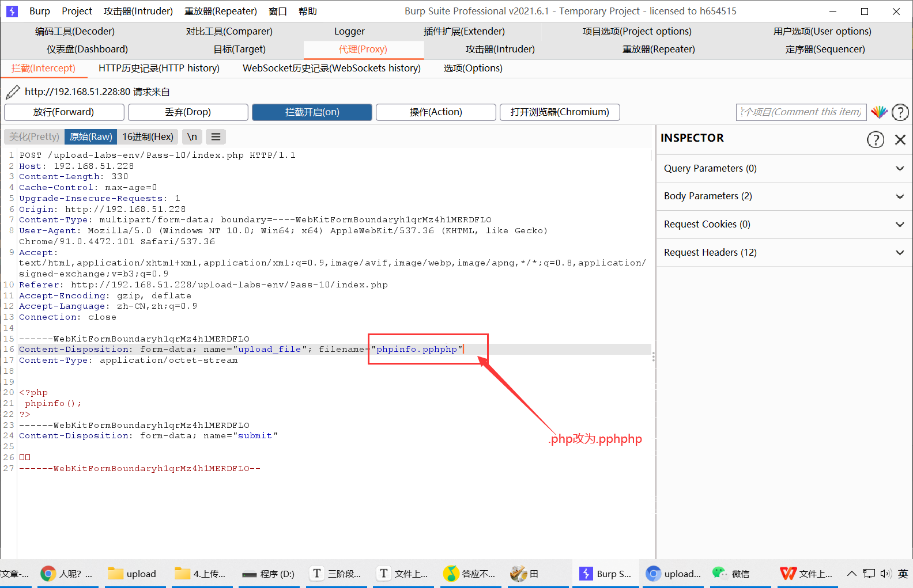
Task: Open the HTTP history sub-tab
Action: [159, 68]
